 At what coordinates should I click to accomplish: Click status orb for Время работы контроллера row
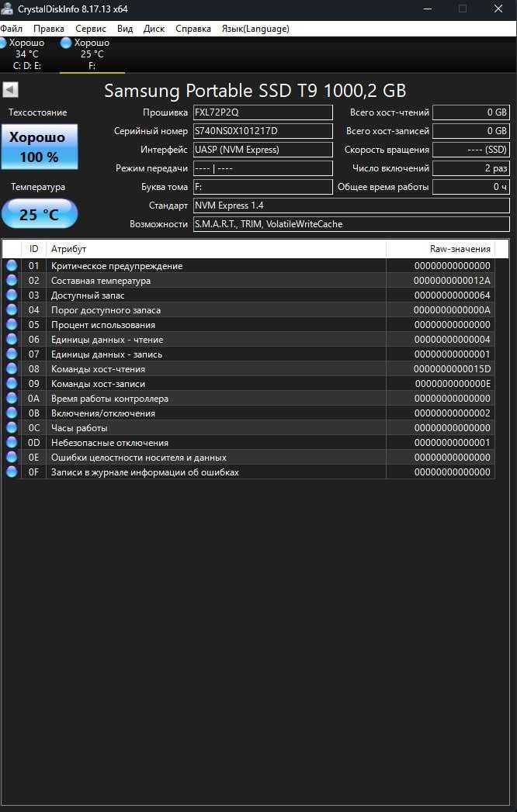(x=12, y=399)
